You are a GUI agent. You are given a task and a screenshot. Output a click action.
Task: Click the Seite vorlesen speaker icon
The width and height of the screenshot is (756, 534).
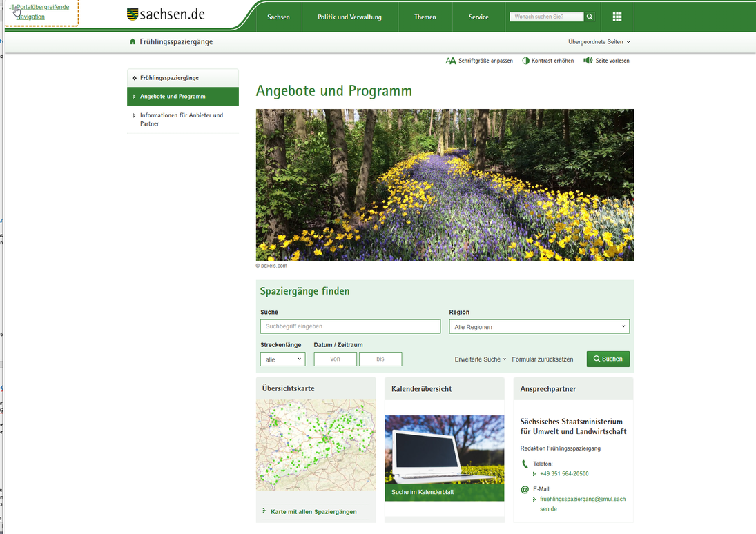click(x=588, y=61)
